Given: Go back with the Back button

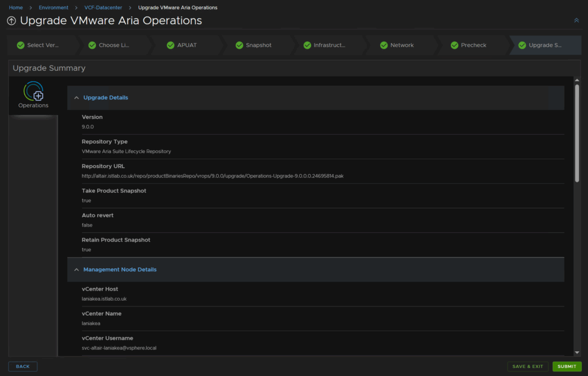Looking at the screenshot, I should point(23,366).
